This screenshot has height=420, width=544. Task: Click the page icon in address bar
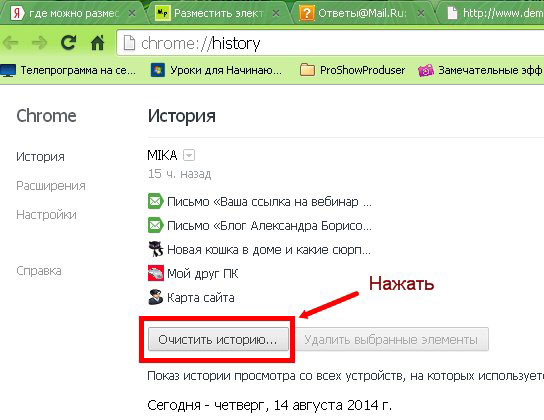(129, 43)
